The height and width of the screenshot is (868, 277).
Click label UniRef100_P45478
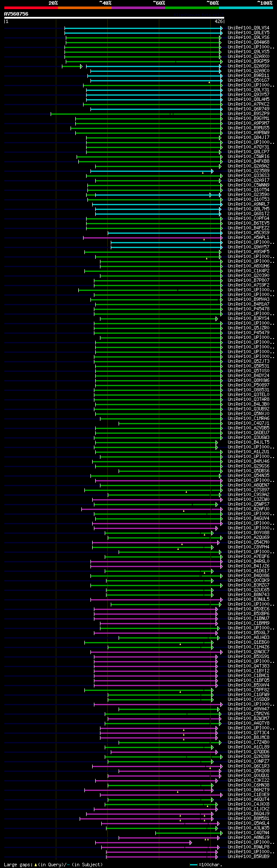[248, 309]
